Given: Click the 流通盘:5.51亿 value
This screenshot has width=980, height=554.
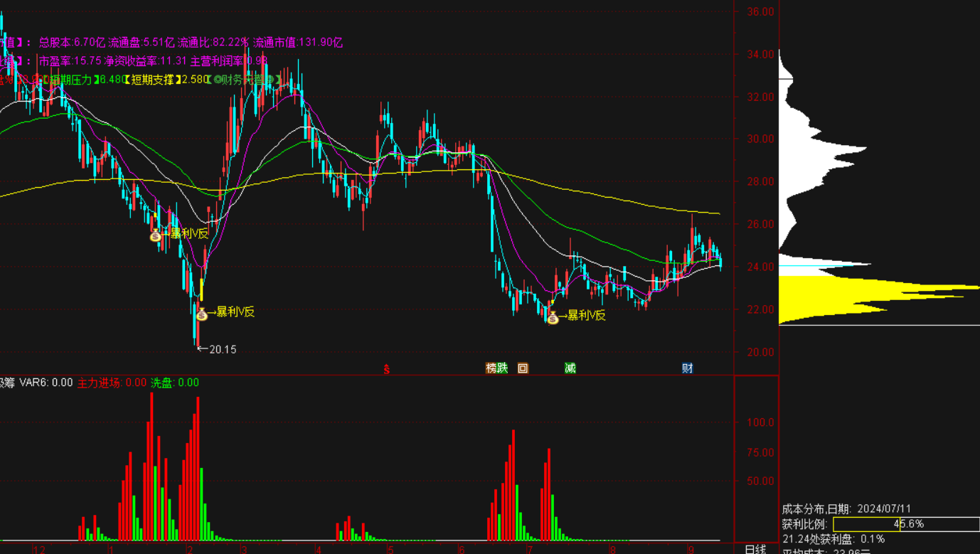Looking at the screenshot, I should [x=141, y=43].
